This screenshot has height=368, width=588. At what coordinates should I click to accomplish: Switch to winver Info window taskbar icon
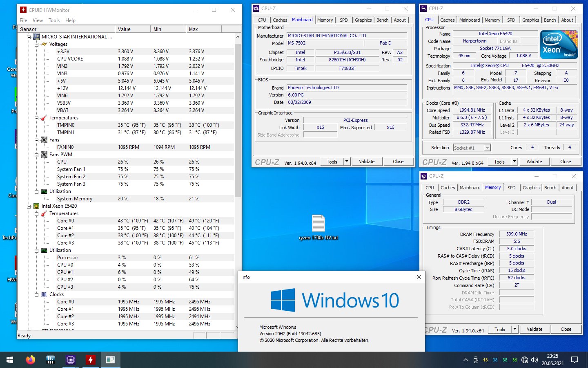click(x=110, y=360)
